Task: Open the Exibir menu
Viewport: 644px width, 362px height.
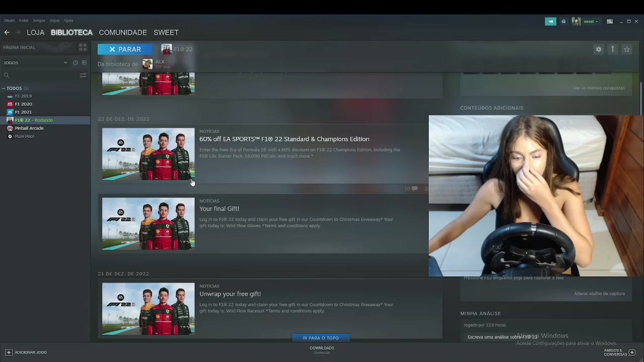Action: pos(23,20)
